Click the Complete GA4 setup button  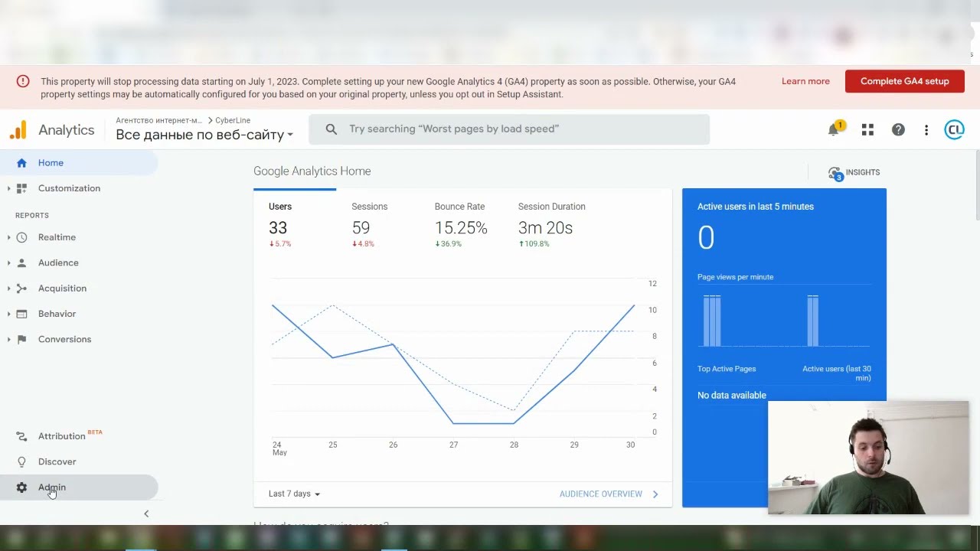(905, 81)
